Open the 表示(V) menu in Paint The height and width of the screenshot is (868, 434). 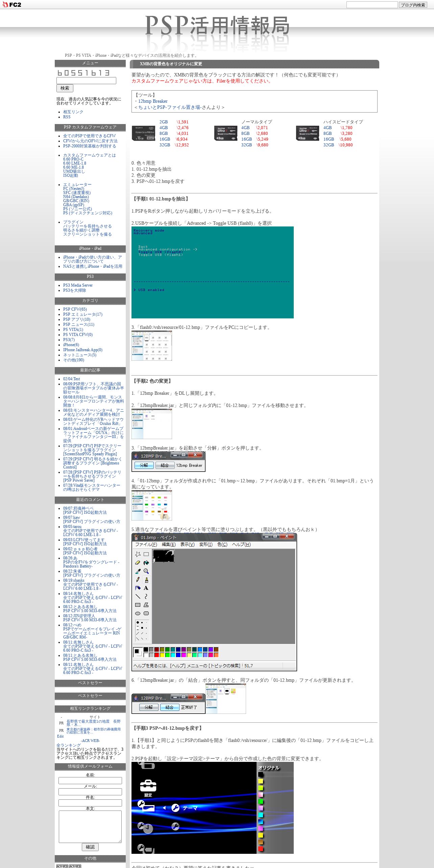point(187,545)
